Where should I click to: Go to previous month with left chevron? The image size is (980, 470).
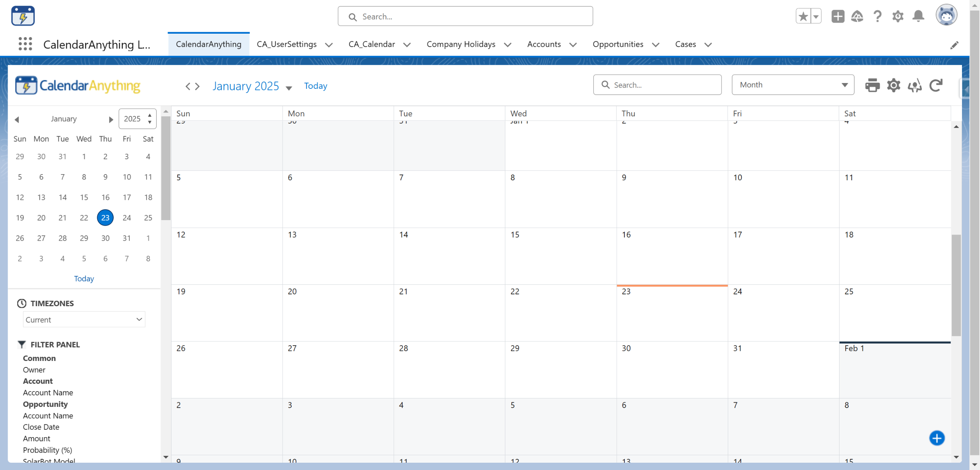coord(188,86)
